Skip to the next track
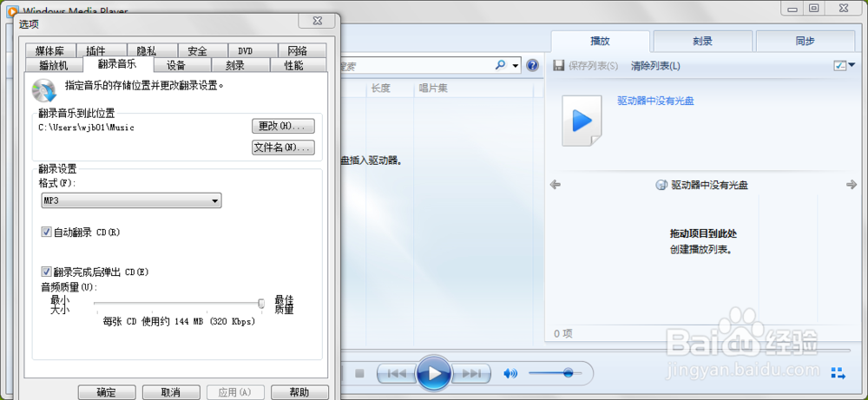This screenshot has height=400, width=868. click(x=471, y=373)
